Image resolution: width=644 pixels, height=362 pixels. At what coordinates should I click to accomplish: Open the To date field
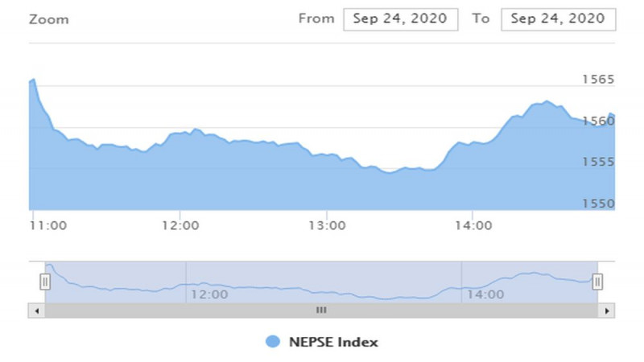[558, 19]
